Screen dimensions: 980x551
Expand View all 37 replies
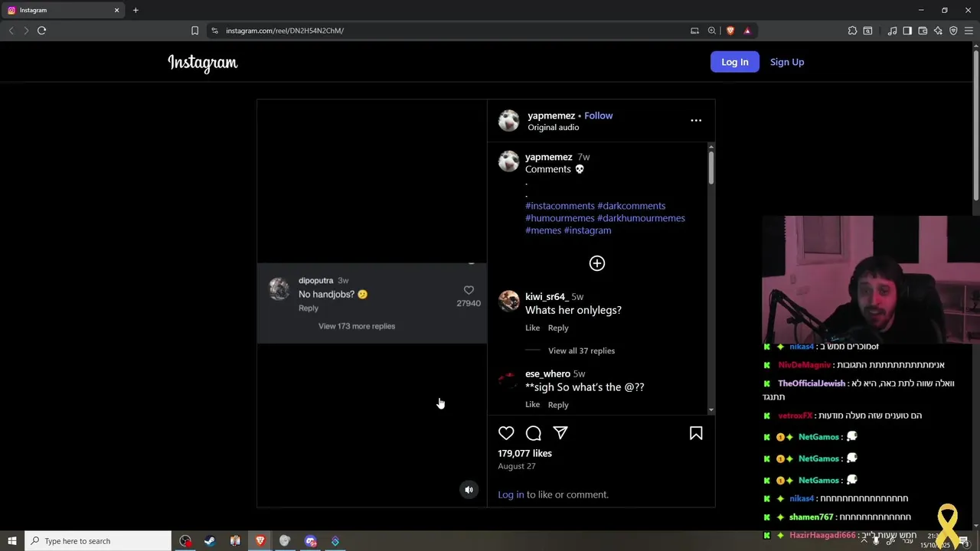tap(581, 350)
